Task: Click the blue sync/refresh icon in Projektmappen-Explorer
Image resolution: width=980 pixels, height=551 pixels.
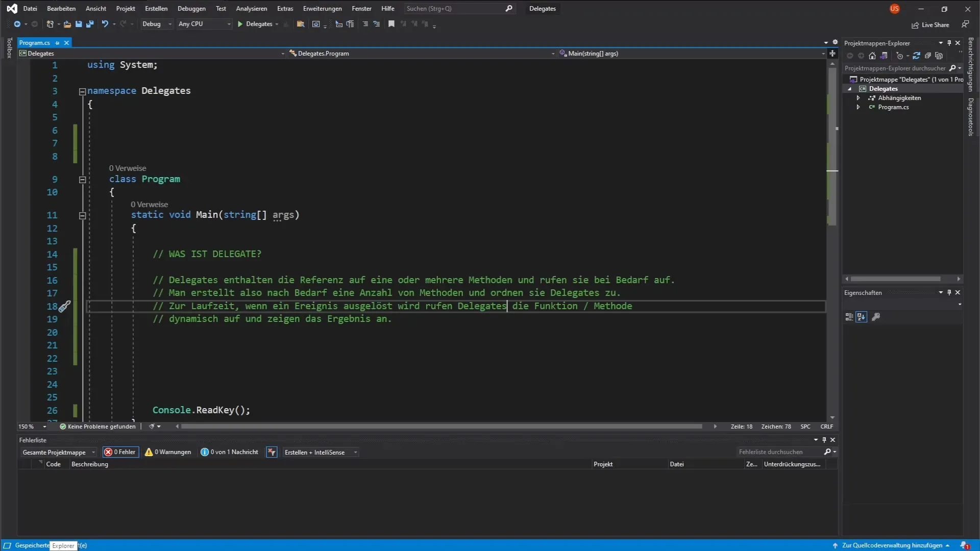Action: [x=916, y=56]
